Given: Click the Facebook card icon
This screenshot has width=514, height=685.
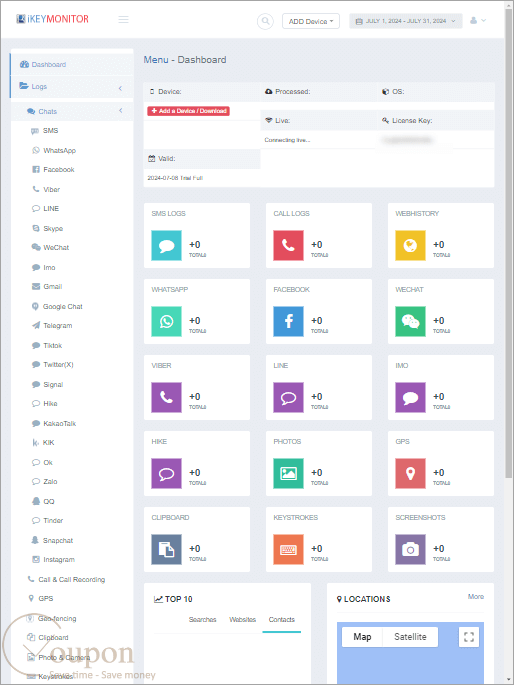Looking at the screenshot, I should tap(288, 322).
